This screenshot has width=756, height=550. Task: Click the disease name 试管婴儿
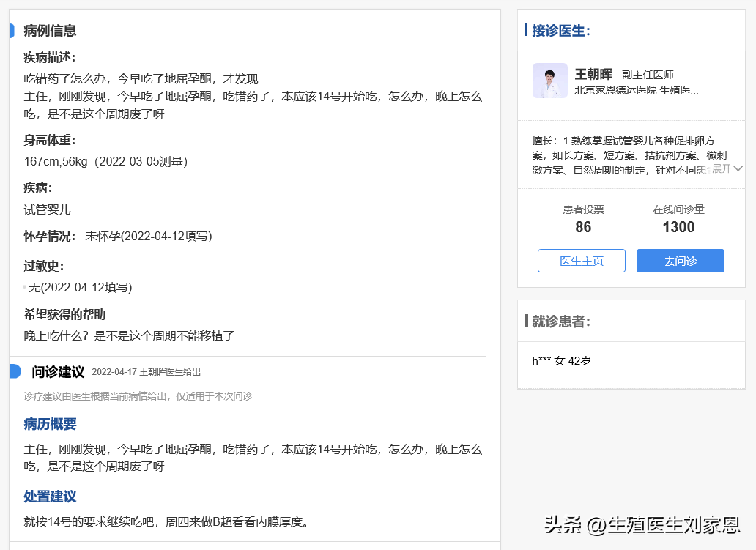(x=47, y=209)
